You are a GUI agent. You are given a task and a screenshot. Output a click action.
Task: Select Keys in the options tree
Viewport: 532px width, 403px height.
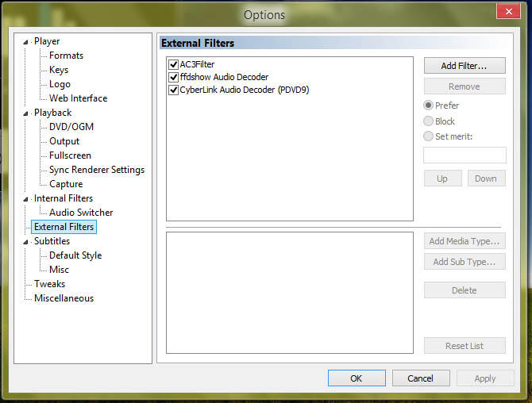tap(59, 70)
